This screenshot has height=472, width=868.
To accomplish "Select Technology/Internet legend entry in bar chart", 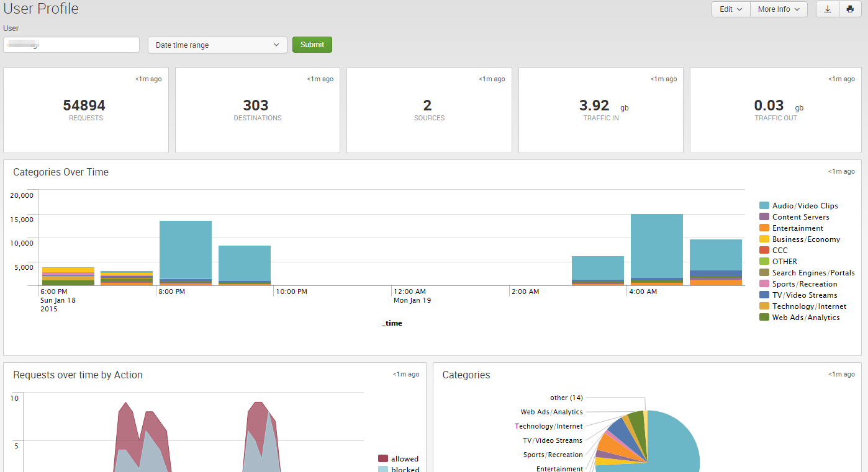I will pyautogui.click(x=803, y=306).
